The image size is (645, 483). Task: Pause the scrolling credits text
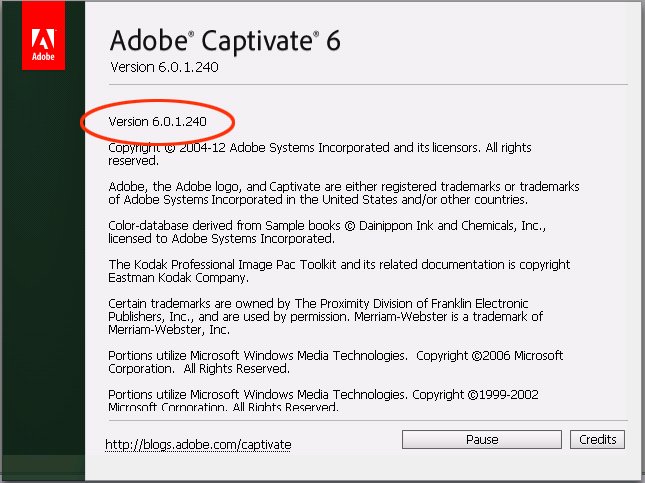[x=482, y=440]
